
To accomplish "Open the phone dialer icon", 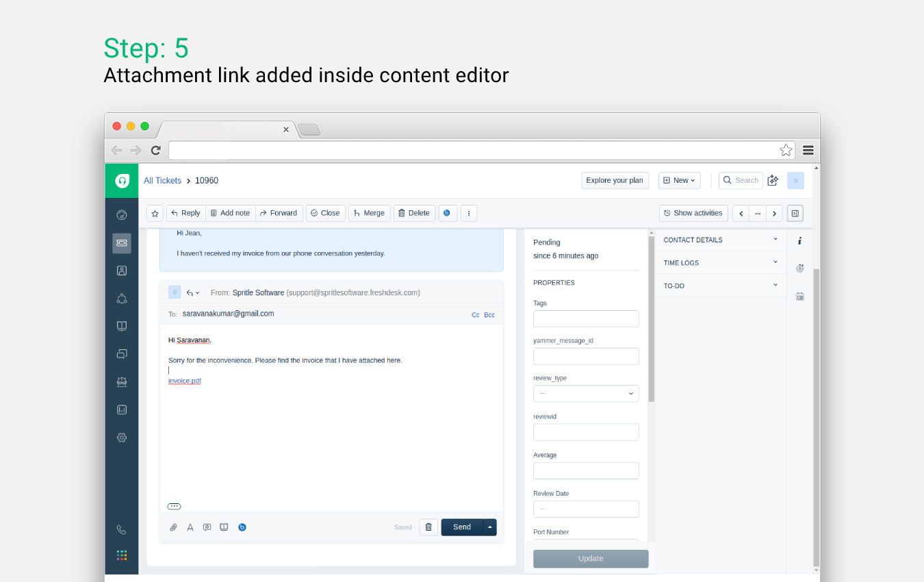I will pos(122,529).
